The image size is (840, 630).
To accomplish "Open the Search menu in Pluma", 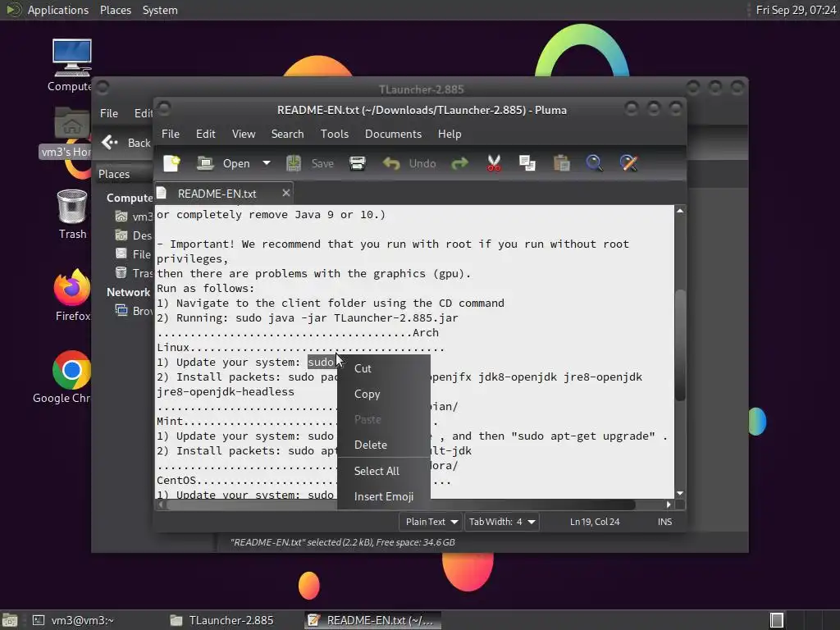I will pyautogui.click(x=287, y=134).
